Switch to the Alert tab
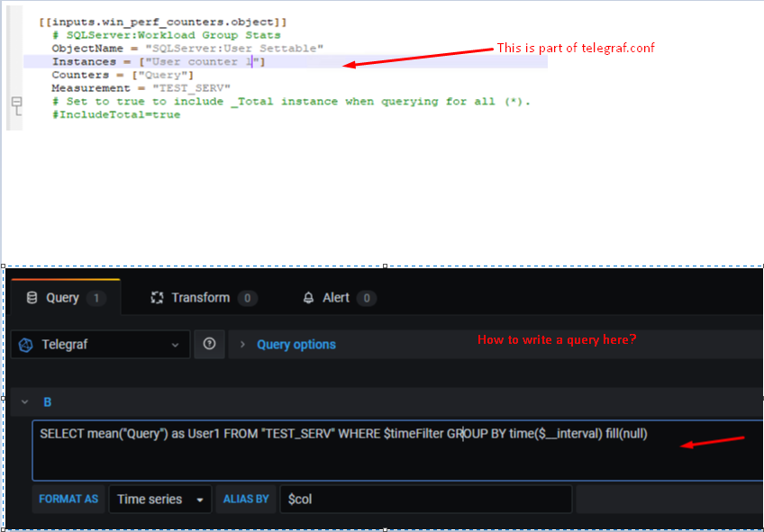This screenshot has width=764, height=532. click(338, 297)
